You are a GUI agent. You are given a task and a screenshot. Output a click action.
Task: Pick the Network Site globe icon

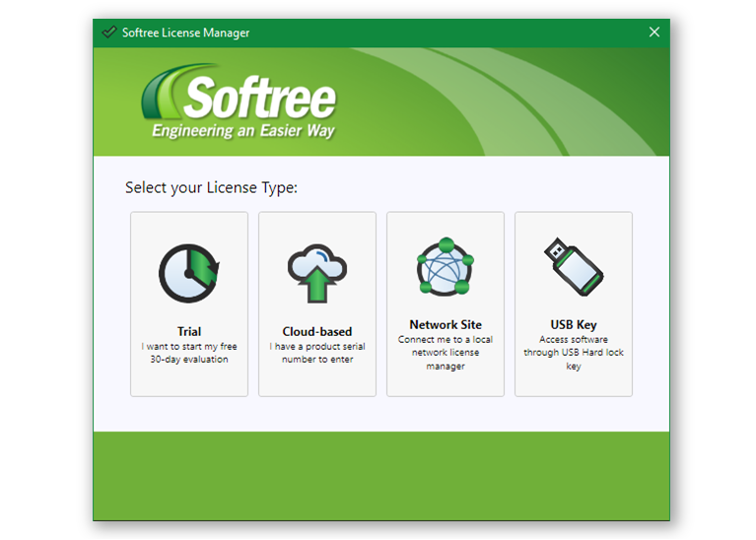pyautogui.click(x=446, y=266)
